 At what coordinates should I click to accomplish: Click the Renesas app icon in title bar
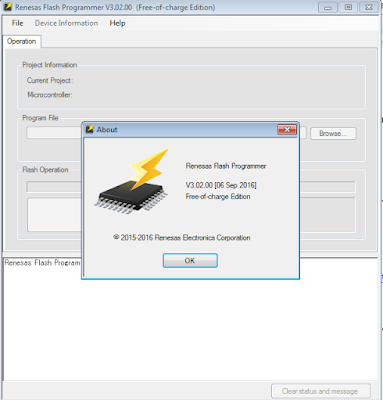pyautogui.click(x=7, y=7)
